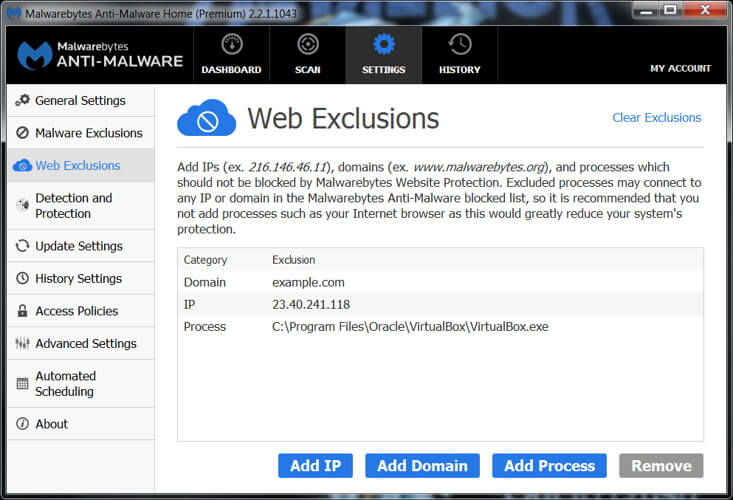Select the VirtualBox.exe process exclusion path
The height and width of the screenshot is (500, 733).
[410, 327]
